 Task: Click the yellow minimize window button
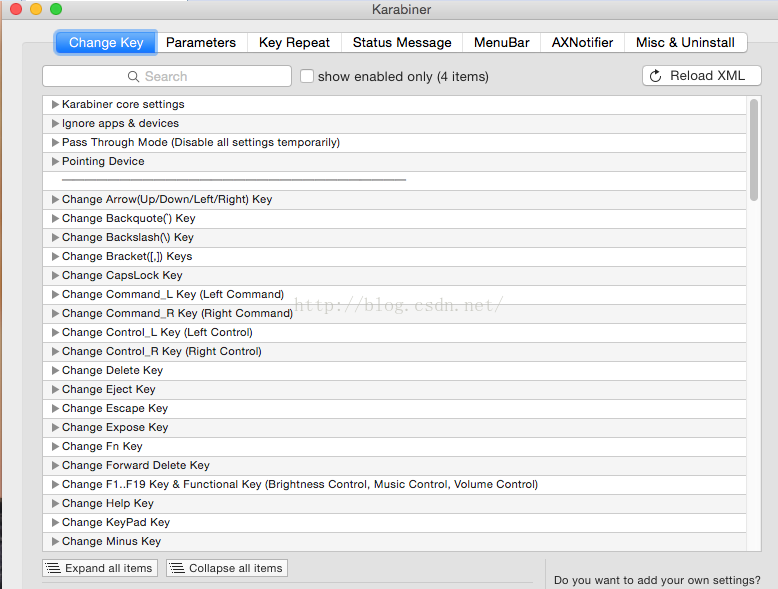[36, 9]
